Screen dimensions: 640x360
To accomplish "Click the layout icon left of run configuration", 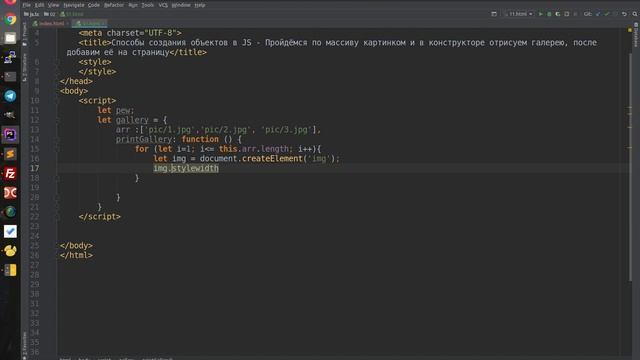I will click(x=494, y=14).
